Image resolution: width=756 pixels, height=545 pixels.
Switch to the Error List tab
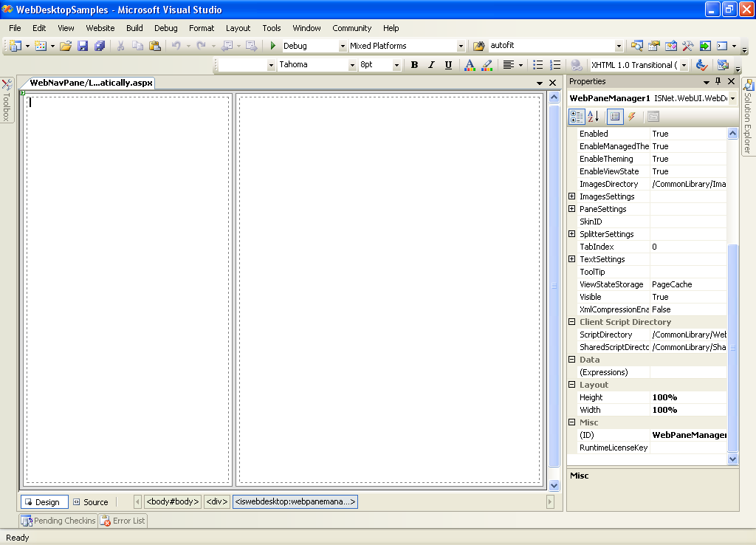(x=123, y=521)
